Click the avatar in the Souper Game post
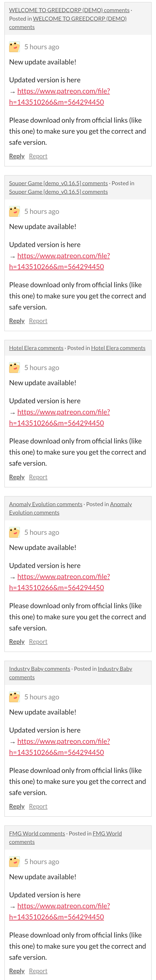Image resolution: width=156 pixels, height=980 pixels. pyautogui.click(x=14, y=212)
